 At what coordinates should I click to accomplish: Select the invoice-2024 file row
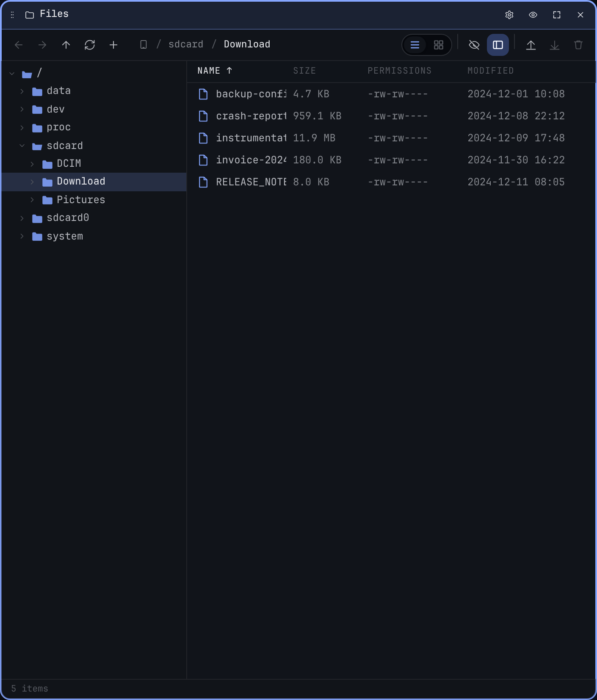(391, 160)
